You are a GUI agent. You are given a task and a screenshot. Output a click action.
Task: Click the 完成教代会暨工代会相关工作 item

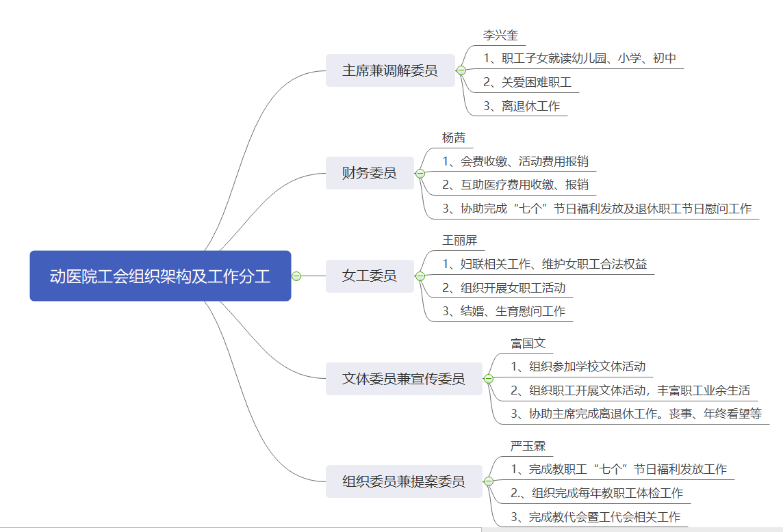(x=595, y=516)
